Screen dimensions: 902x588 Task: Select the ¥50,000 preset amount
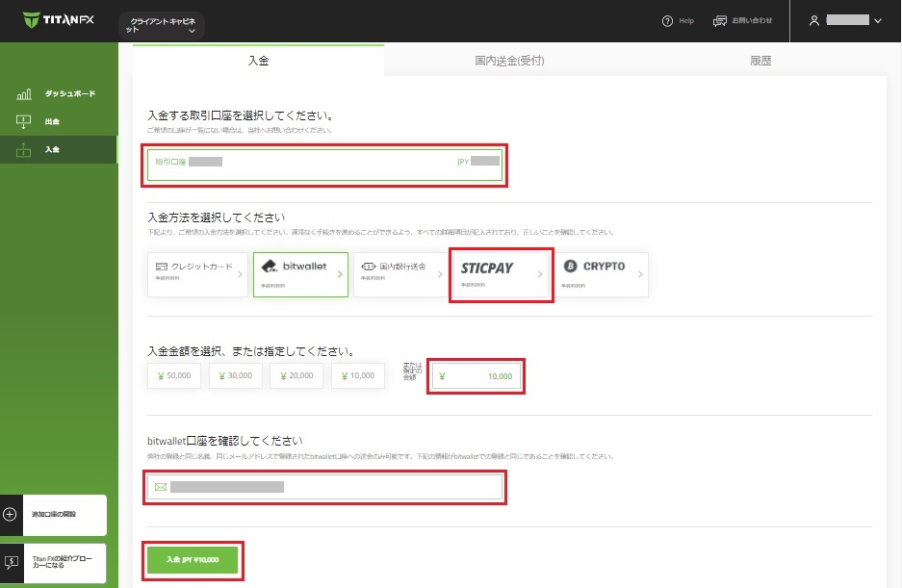tap(174, 375)
